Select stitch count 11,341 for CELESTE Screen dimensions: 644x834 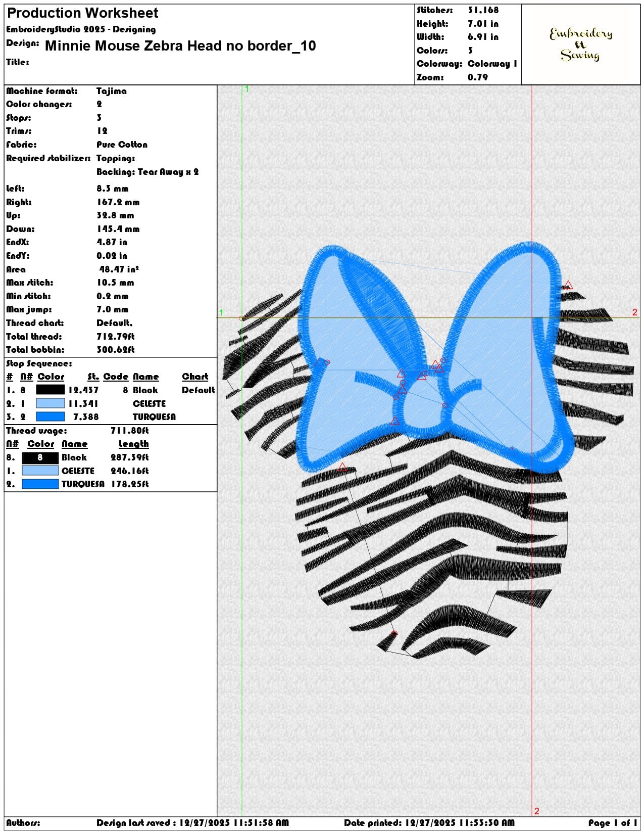point(83,403)
